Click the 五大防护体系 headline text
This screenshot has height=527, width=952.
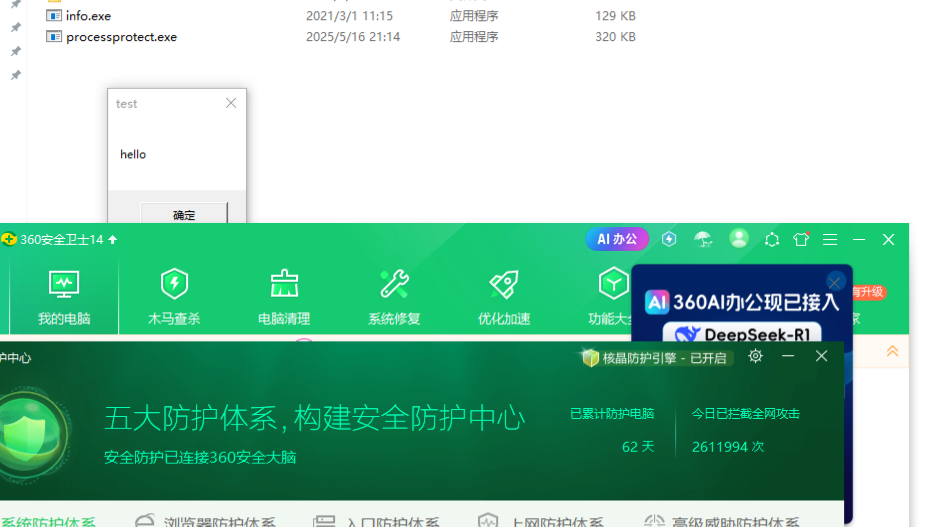(x=314, y=418)
